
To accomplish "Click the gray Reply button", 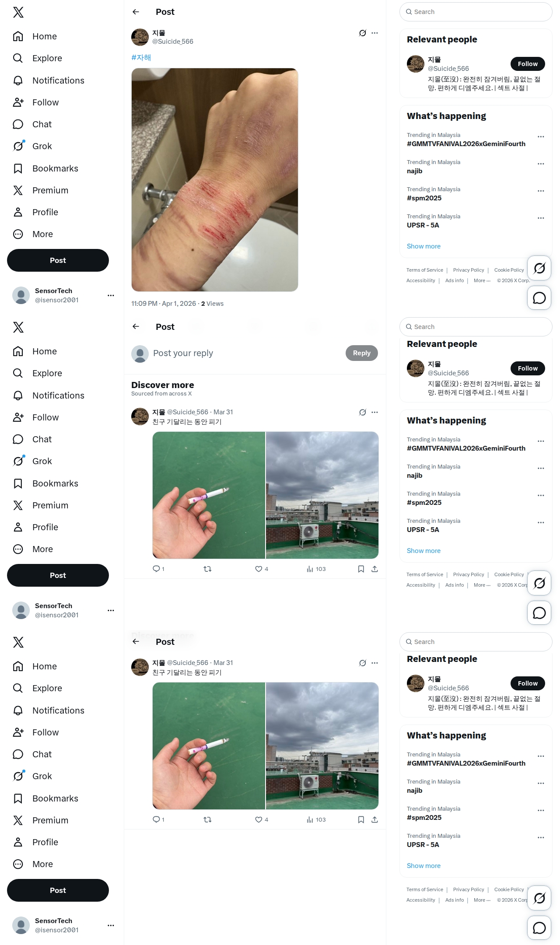I will pyautogui.click(x=361, y=353).
